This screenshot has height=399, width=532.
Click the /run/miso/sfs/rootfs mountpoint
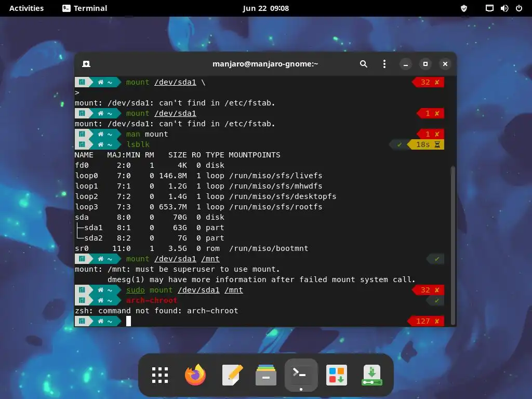[276, 207]
